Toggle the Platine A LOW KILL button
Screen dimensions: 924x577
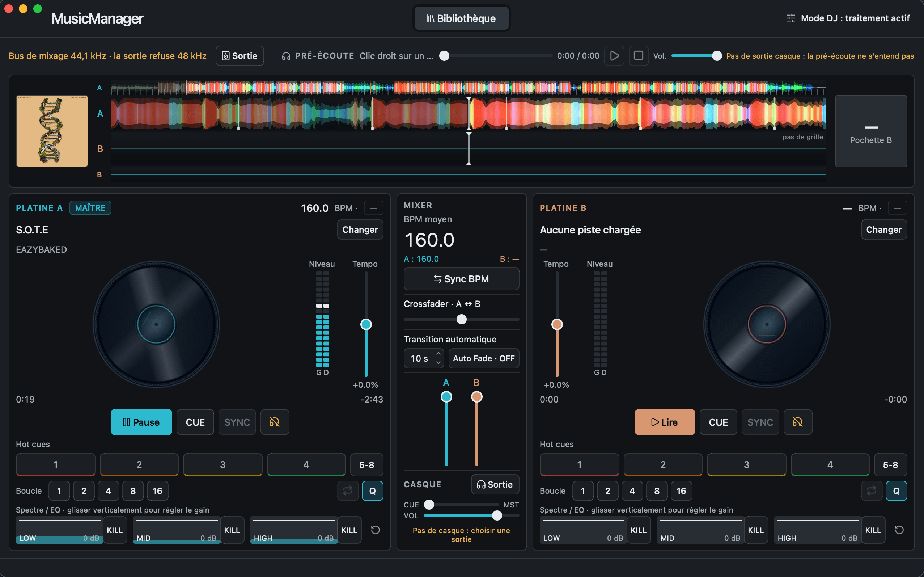[x=115, y=530]
